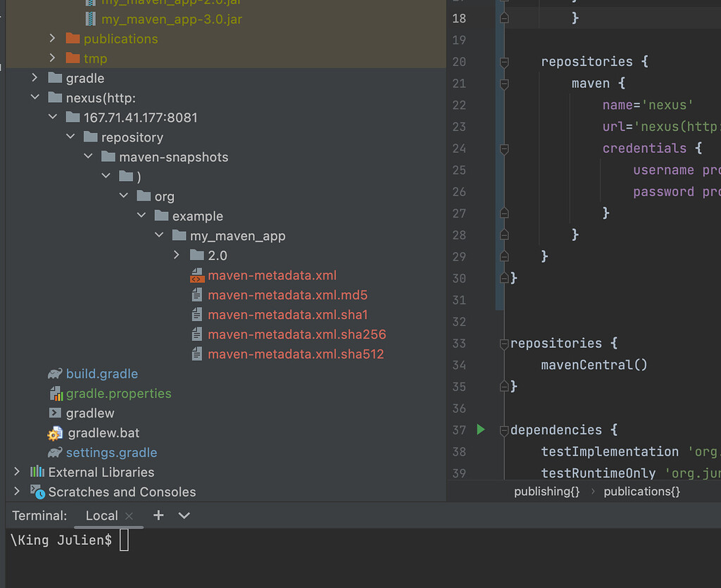Click the gradlew.bat gear icon
The height and width of the screenshot is (588, 721).
tap(55, 433)
